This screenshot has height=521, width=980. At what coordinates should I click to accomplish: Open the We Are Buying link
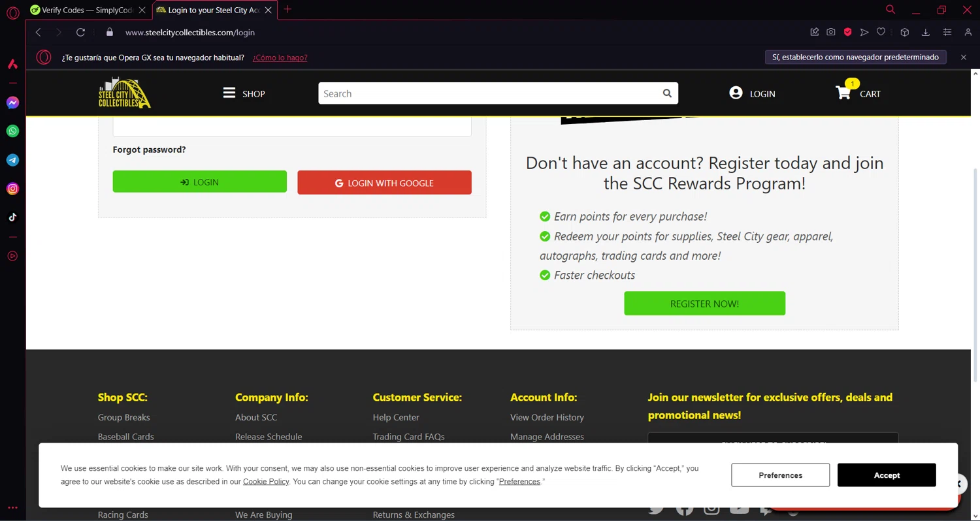(264, 514)
